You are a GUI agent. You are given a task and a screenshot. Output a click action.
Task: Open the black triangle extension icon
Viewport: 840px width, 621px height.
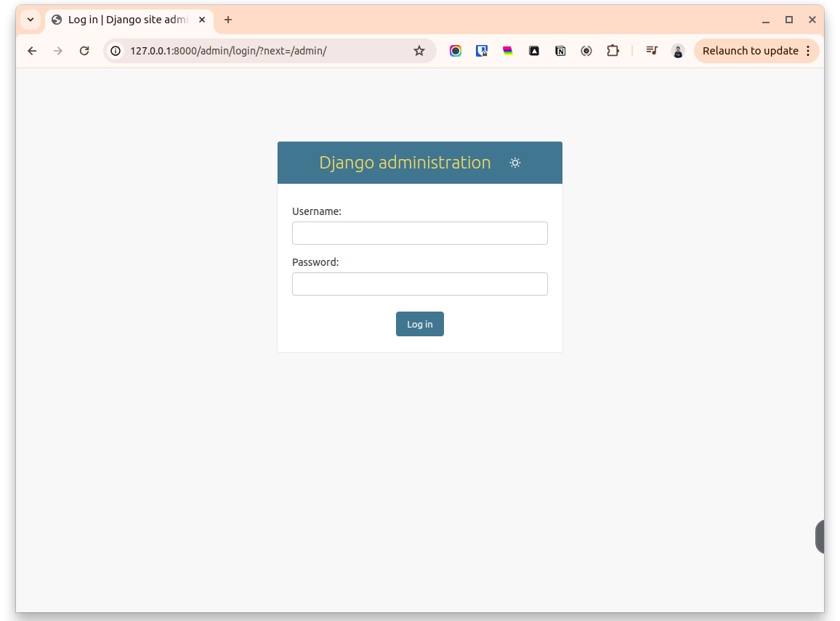533,51
